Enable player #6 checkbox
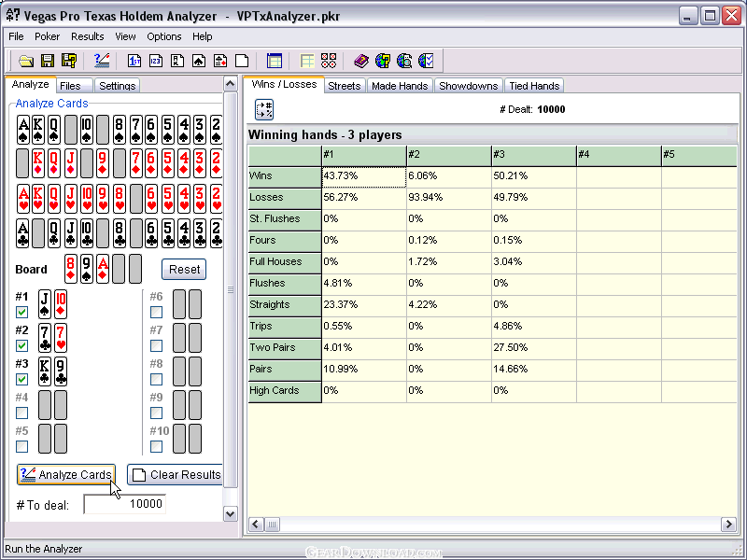 coord(156,313)
